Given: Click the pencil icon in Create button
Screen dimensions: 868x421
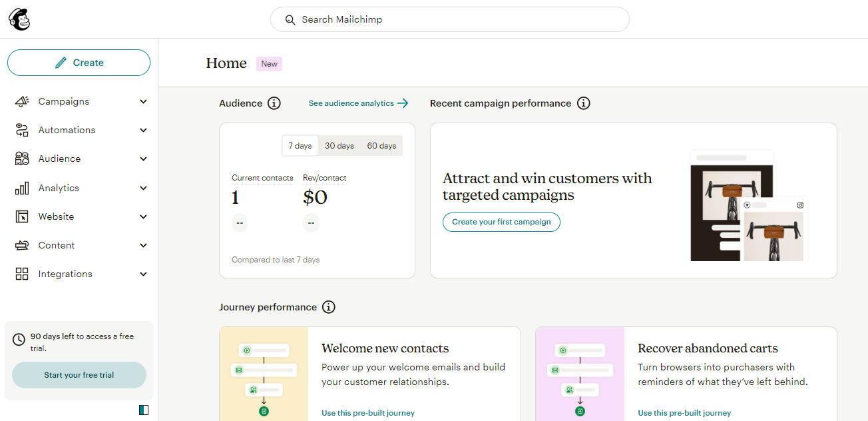Looking at the screenshot, I should click(61, 63).
